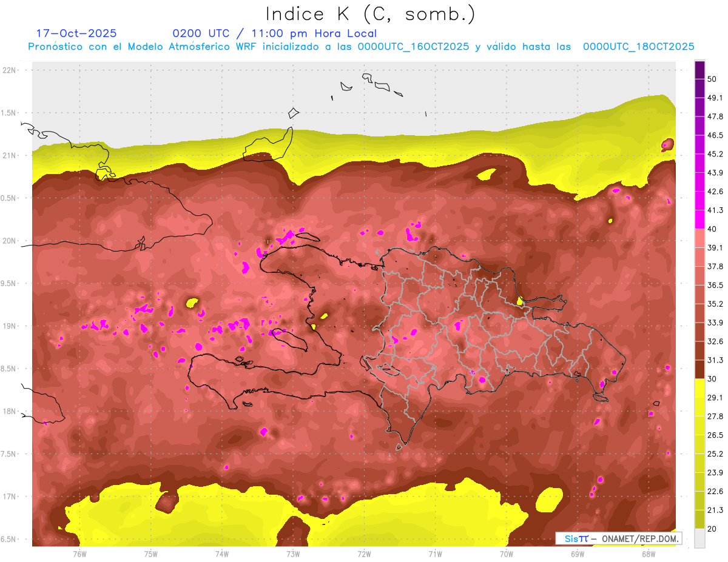Click the 22N latitude axis label
The image size is (728, 562).
tap(10, 70)
